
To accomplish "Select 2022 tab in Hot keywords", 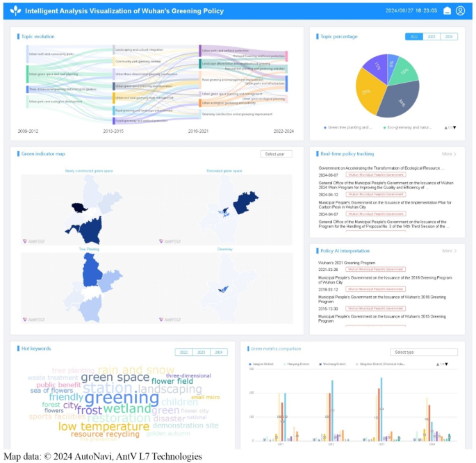I will point(183,352).
